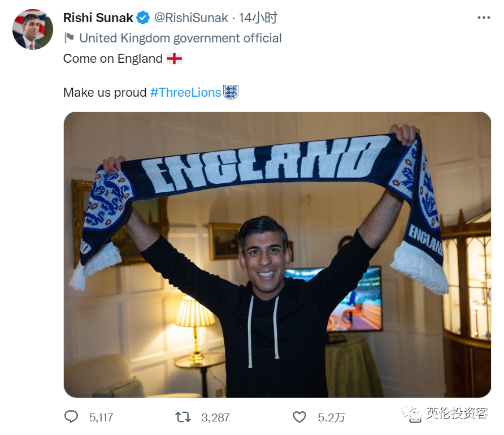The height and width of the screenshot is (435, 504).
Task: Click the government official flag icon
Action: (x=69, y=38)
